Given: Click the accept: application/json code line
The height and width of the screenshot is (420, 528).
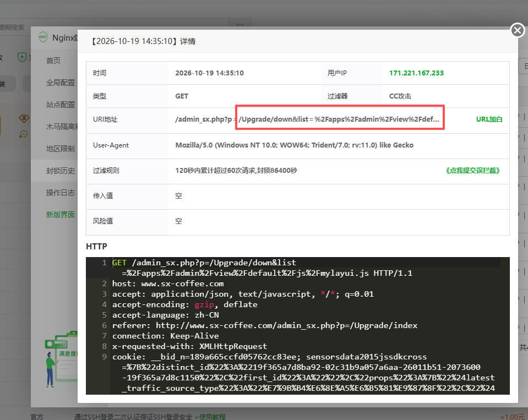Looking at the screenshot, I should [243, 294].
